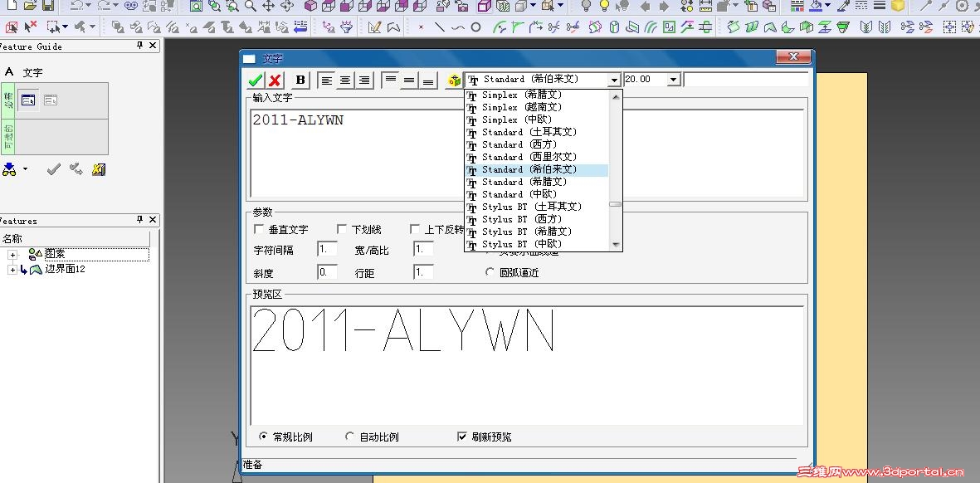Open the paint bucket color dropdown arrow

coord(827,7)
